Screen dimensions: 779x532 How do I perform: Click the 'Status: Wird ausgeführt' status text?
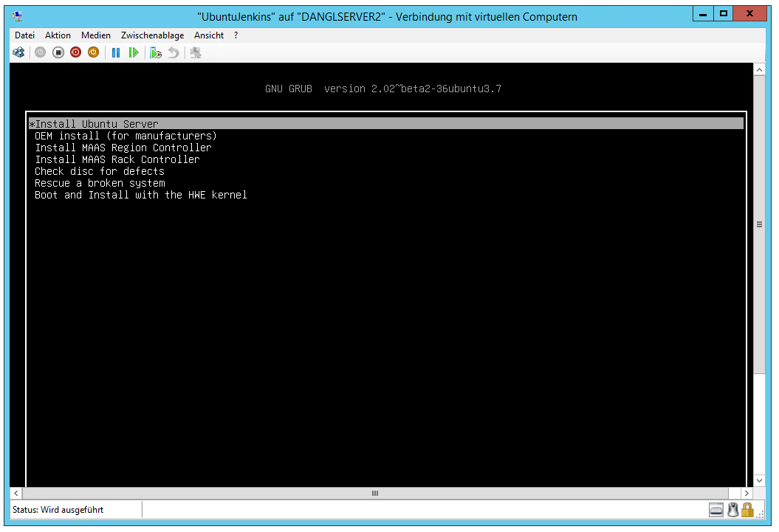click(58, 510)
